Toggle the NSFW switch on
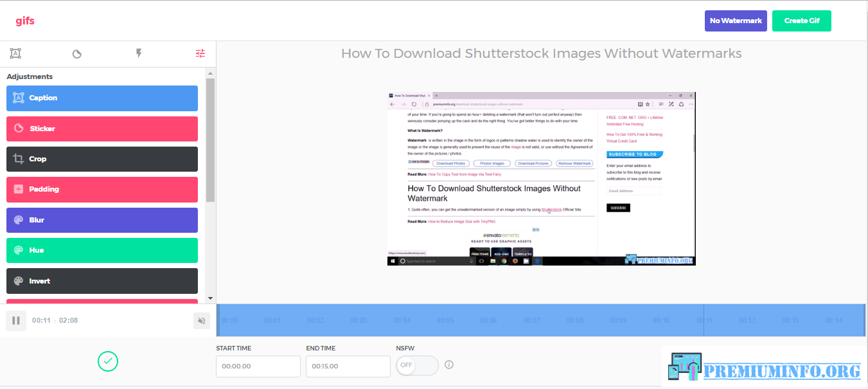The height and width of the screenshot is (389, 868). click(417, 365)
